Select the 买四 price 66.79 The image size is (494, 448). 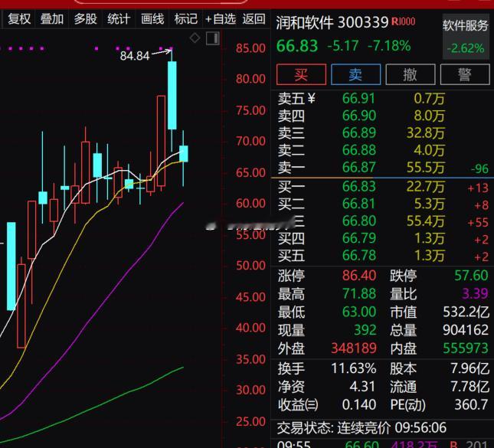(359, 238)
